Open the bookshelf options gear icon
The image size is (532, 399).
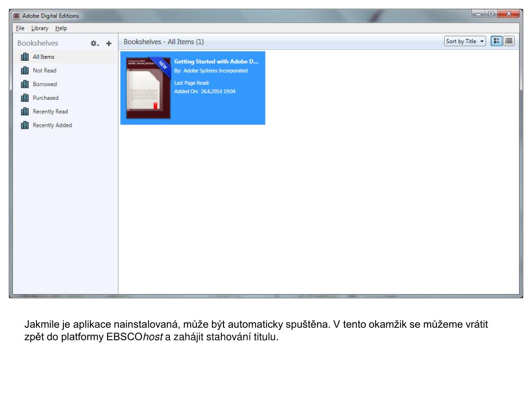pos(95,44)
